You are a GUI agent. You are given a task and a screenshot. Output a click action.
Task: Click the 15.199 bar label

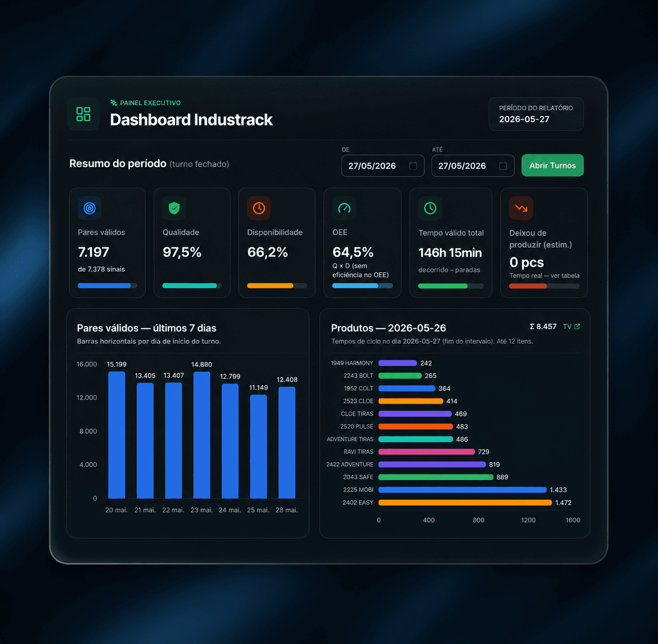coord(117,364)
